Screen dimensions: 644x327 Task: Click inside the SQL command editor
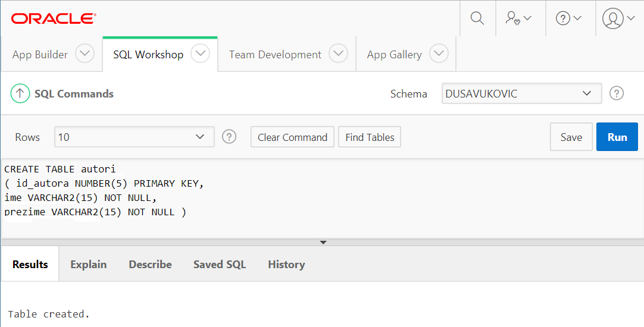click(322, 199)
